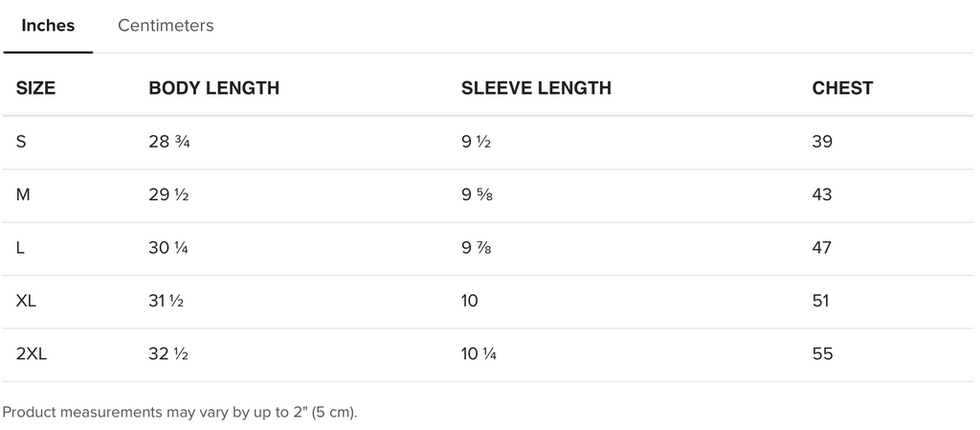Click sleeve length value 10 for XL
Image resolution: width=980 pixels, height=430 pixels.
[x=469, y=302]
